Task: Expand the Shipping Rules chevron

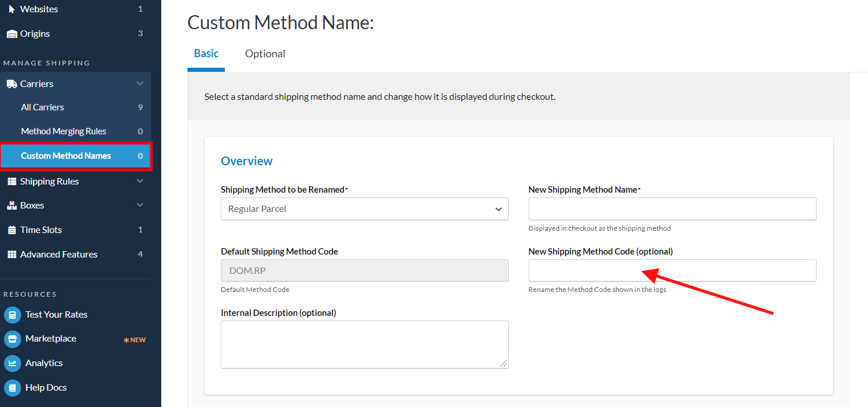Action: coord(140,182)
